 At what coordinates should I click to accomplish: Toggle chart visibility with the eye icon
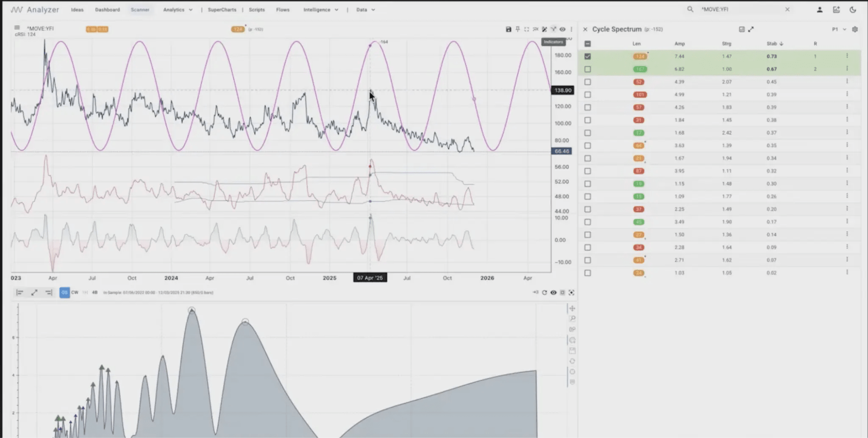[x=562, y=29]
